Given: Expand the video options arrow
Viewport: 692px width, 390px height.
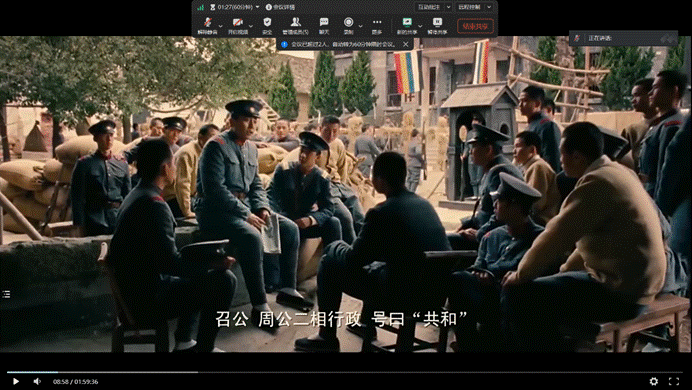Looking at the screenshot, I should tap(251, 26).
